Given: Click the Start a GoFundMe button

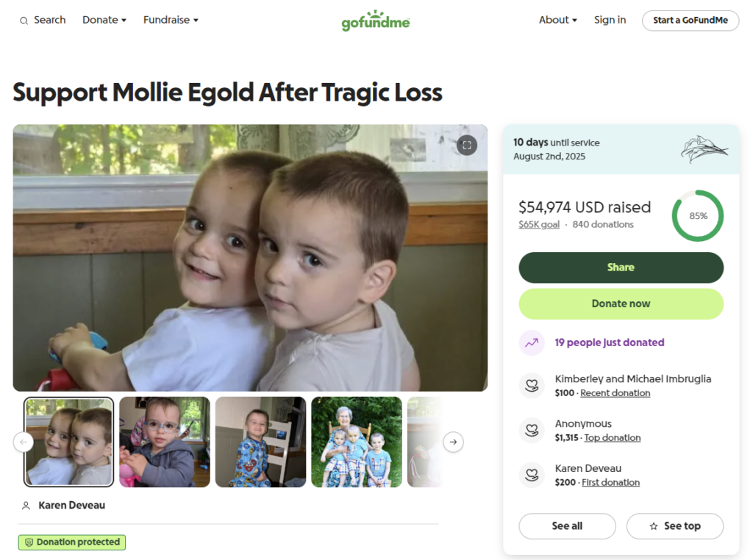Looking at the screenshot, I should coord(690,21).
